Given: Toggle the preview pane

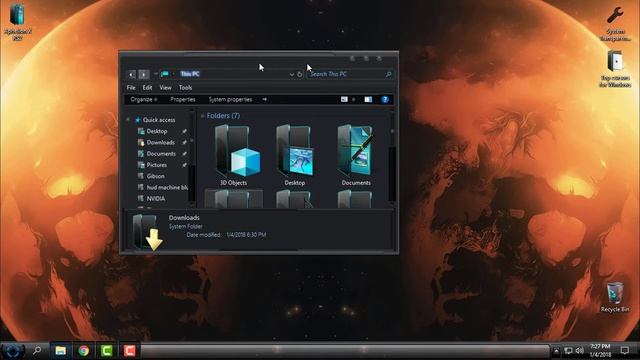Looking at the screenshot, I should 368,99.
